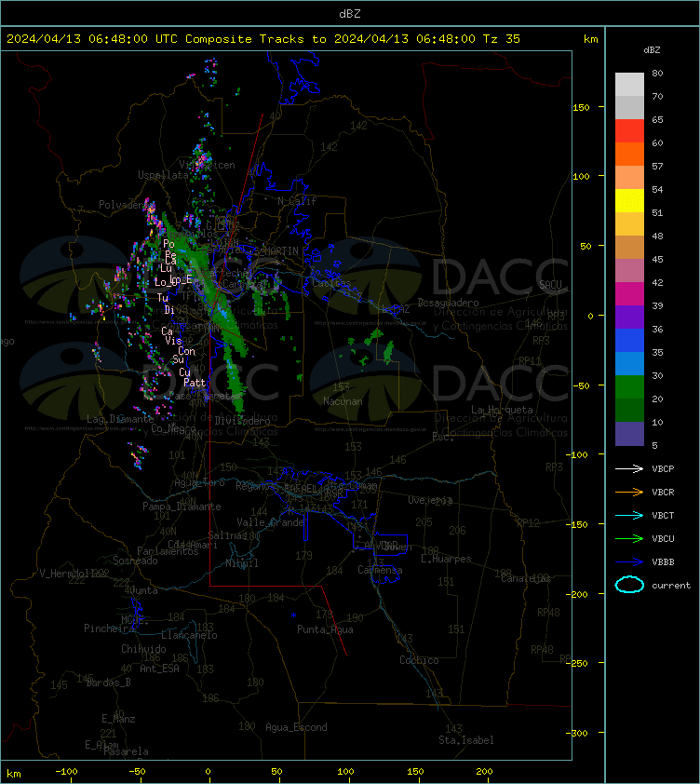Image resolution: width=700 pixels, height=784 pixels.
Task: Click the white 'Con' station label
Action: tap(186, 351)
